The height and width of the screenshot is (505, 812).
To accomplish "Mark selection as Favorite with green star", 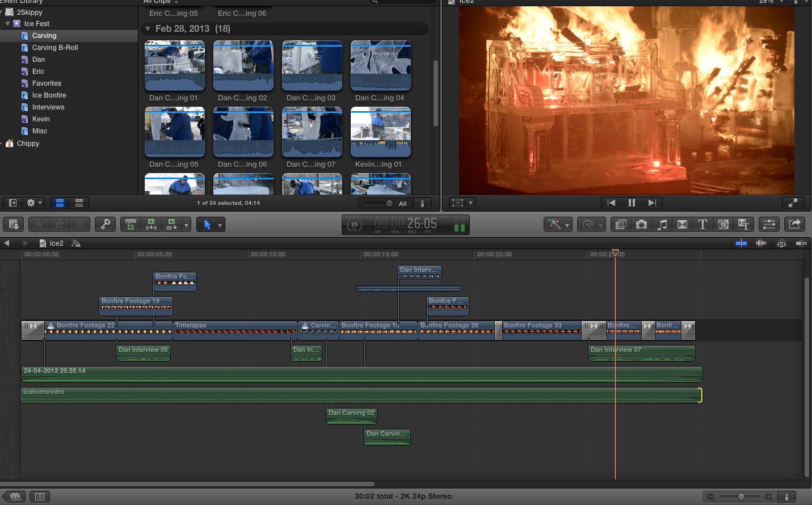I will click(x=39, y=225).
